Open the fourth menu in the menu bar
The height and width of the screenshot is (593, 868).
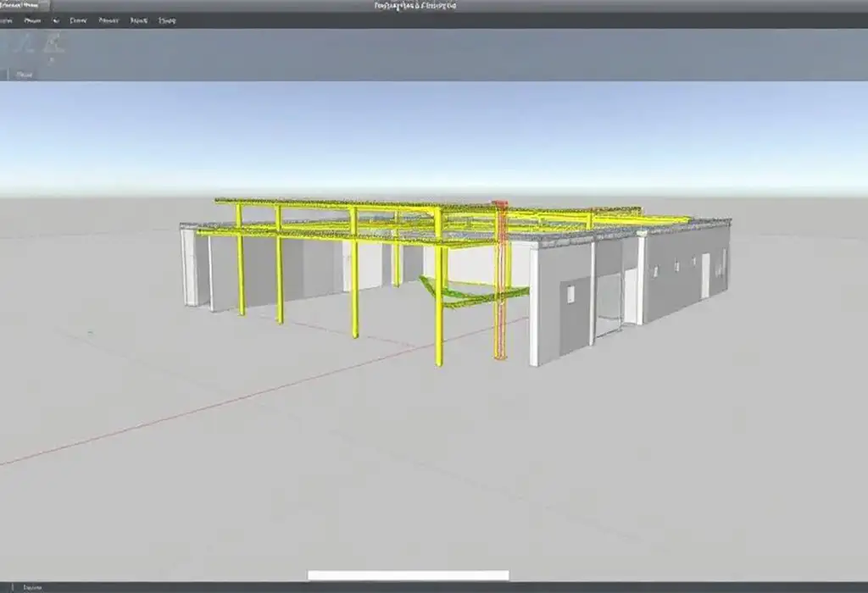pyautogui.click(x=78, y=20)
